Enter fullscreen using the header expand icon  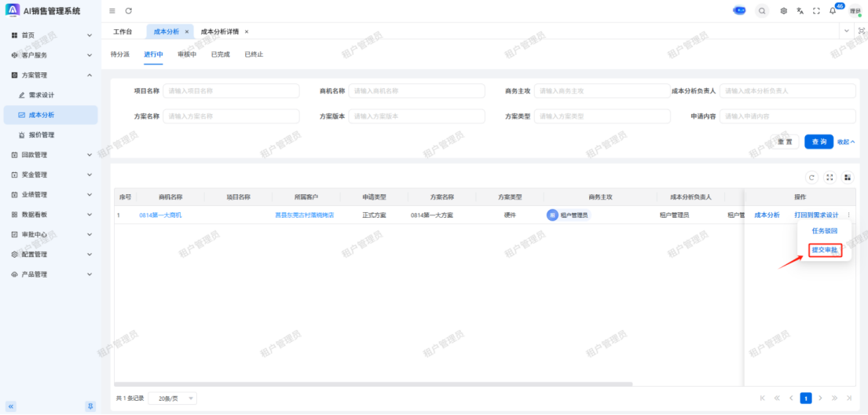tap(816, 11)
